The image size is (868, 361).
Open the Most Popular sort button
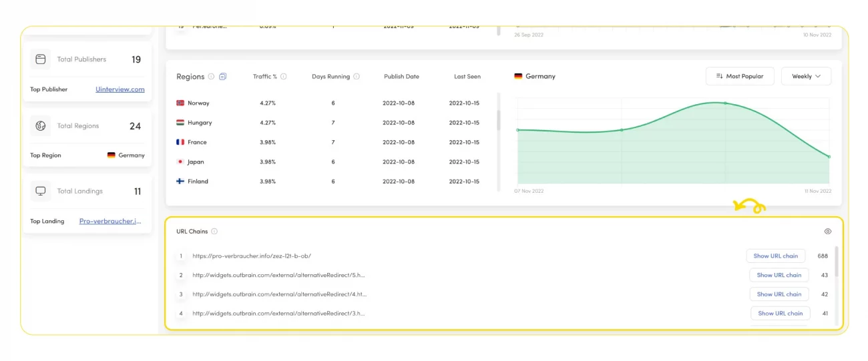point(740,76)
